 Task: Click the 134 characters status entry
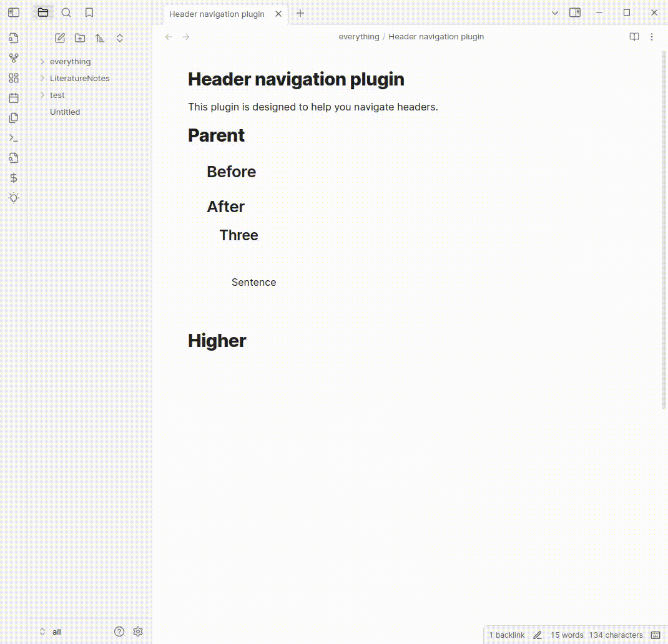coord(616,635)
